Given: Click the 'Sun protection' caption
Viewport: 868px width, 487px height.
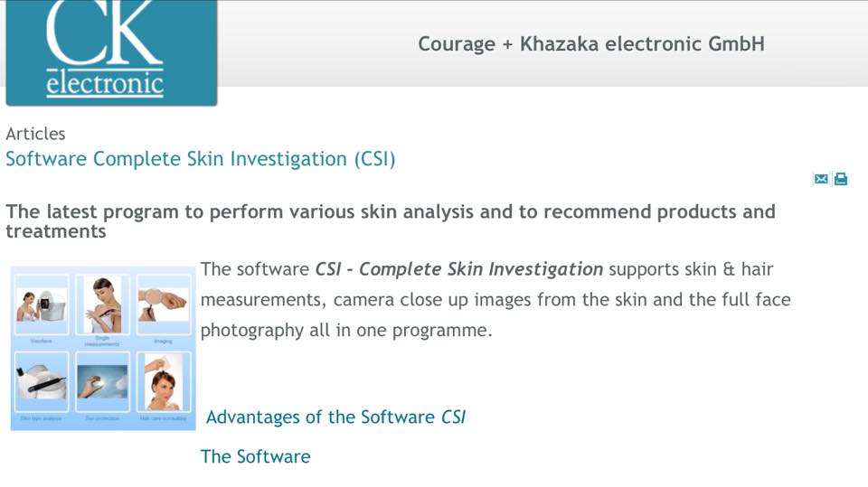Looking at the screenshot, I should (x=102, y=418).
